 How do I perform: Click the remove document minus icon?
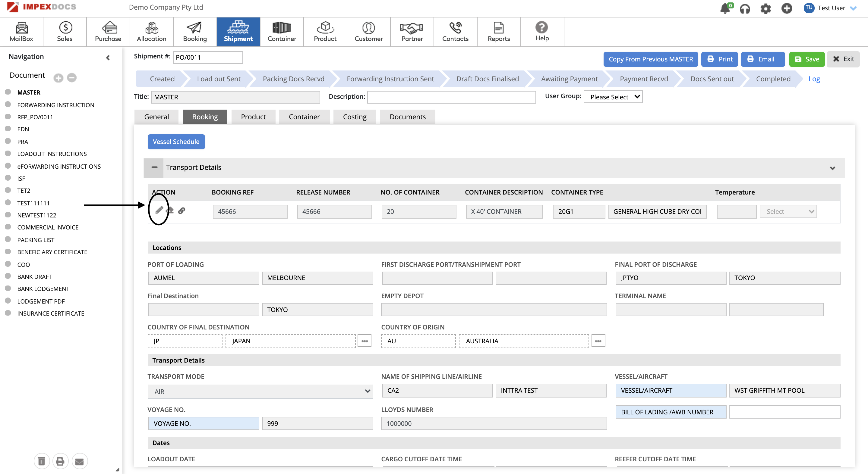pyautogui.click(x=71, y=78)
